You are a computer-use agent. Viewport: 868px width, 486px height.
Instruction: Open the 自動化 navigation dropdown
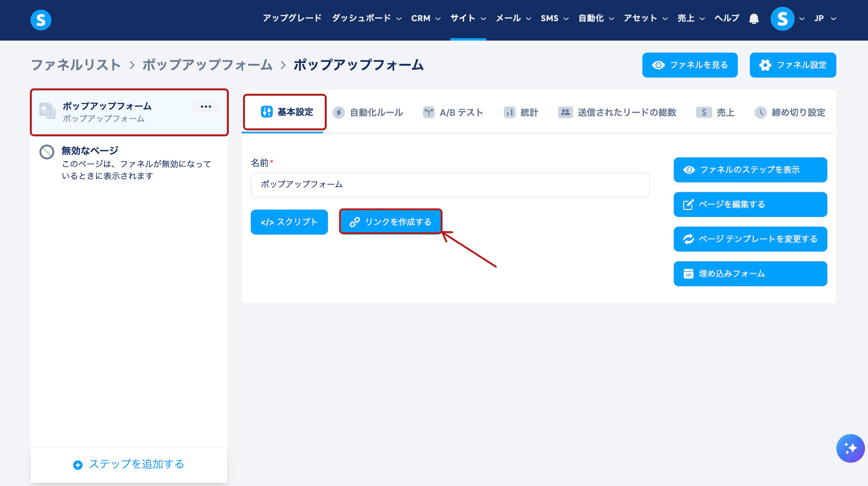tap(596, 18)
